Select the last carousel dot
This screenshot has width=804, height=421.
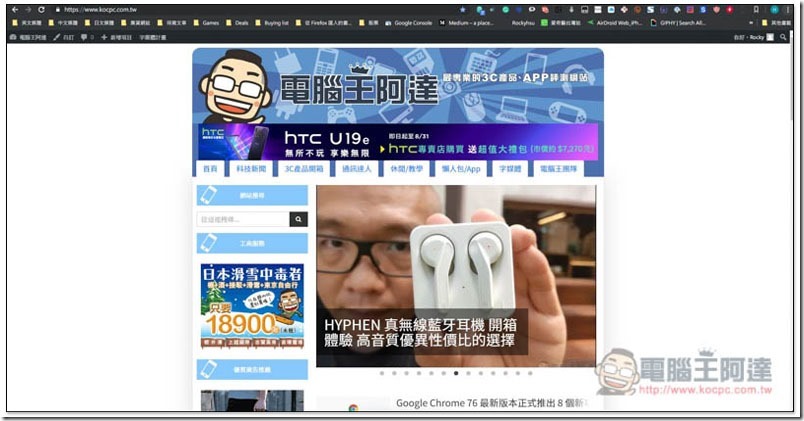530,373
